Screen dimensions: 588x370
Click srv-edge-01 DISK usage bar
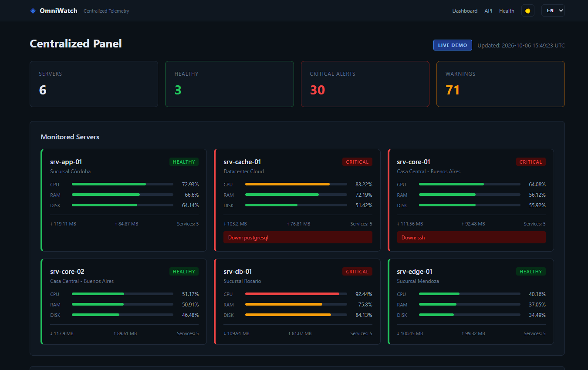pos(470,315)
